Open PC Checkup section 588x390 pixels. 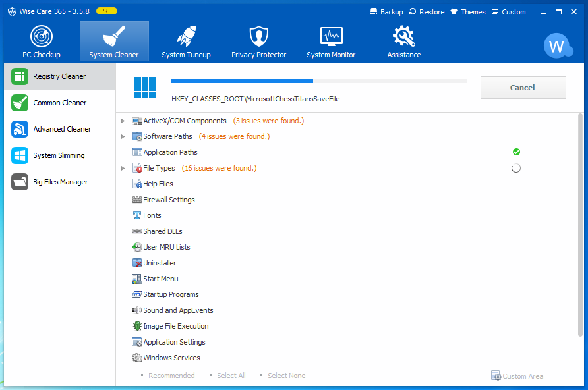click(x=42, y=42)
